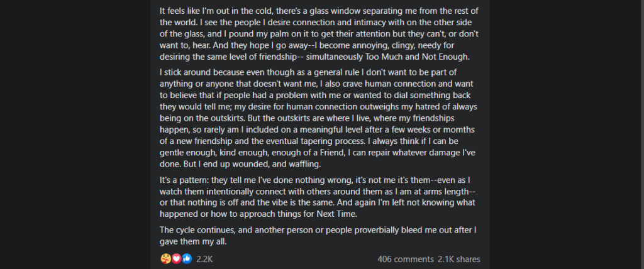Click the misspelled word "momths" in the post
Image resolution: width=644 pixels, height=269 pixels.
click(458, 129)
